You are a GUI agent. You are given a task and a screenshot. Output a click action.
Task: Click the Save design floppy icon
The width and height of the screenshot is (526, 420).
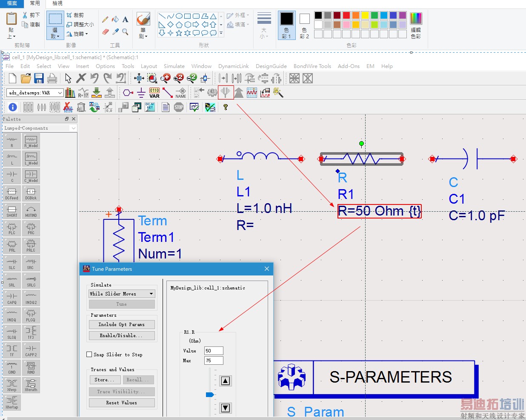coord(39,78)
